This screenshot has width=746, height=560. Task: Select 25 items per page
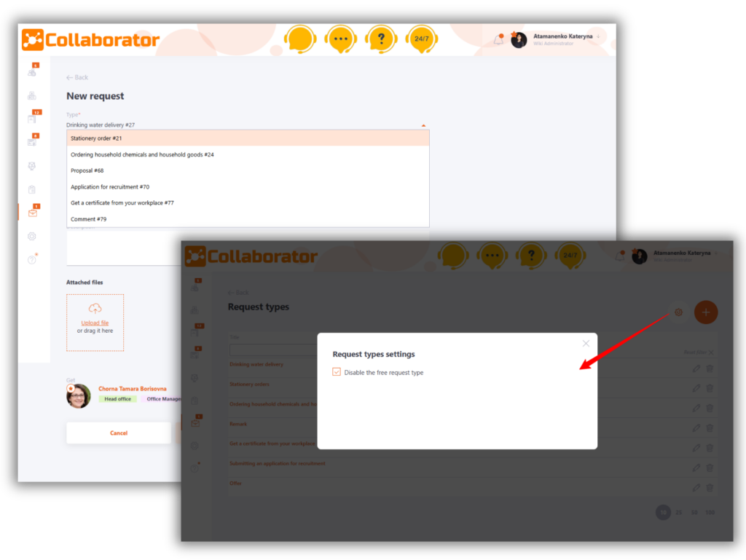click(x=679, y=513)
